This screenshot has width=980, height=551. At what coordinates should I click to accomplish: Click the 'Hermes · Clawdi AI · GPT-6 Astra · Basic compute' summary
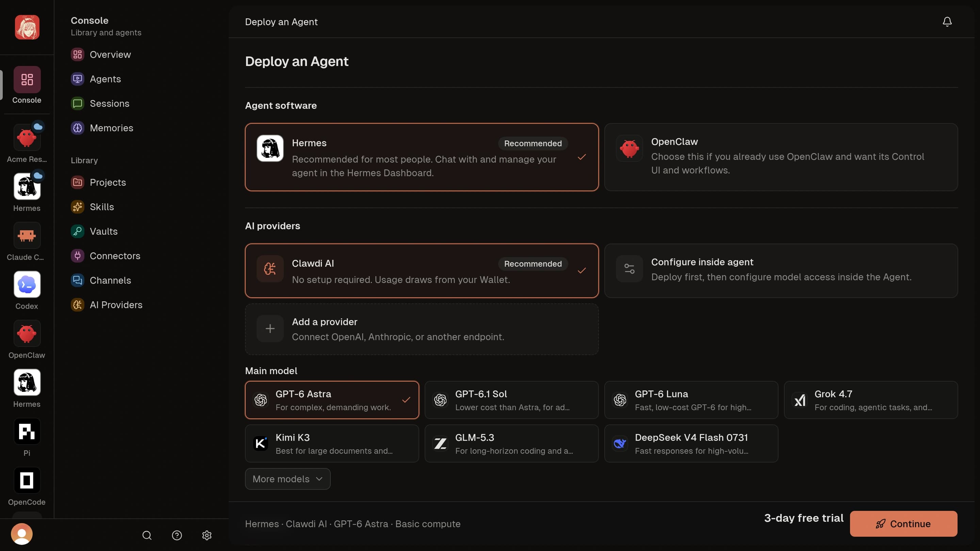pos(353,524)
